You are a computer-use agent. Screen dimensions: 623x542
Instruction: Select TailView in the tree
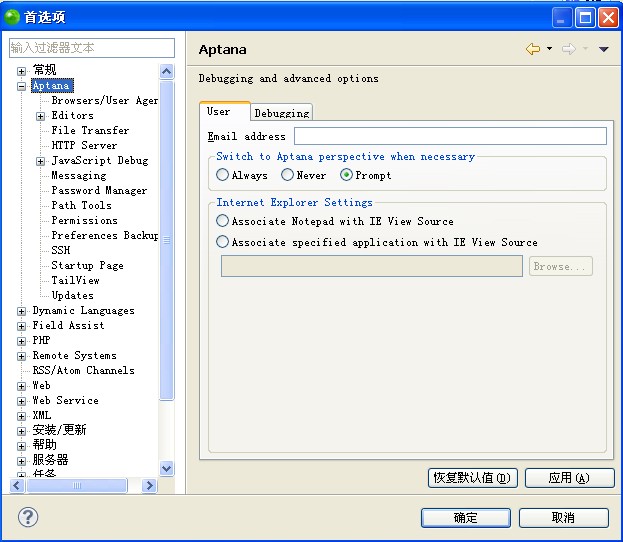[x=75, y=281]
